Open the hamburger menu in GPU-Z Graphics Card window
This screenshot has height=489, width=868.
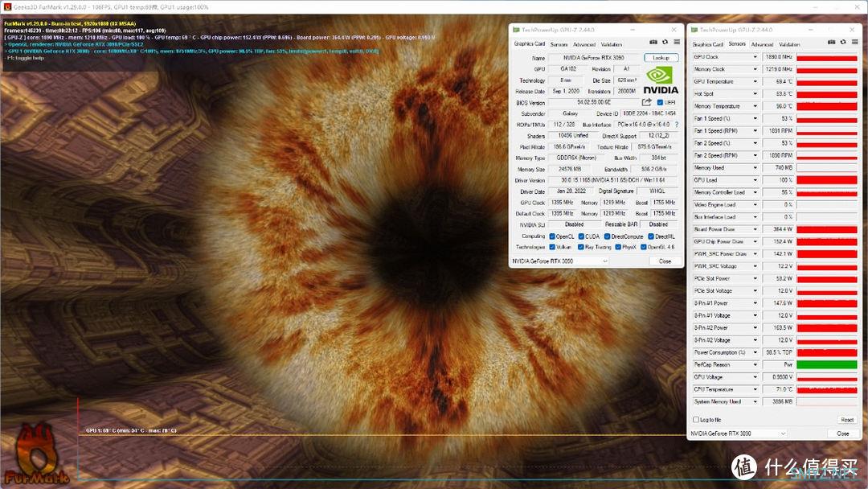point(677,42)
